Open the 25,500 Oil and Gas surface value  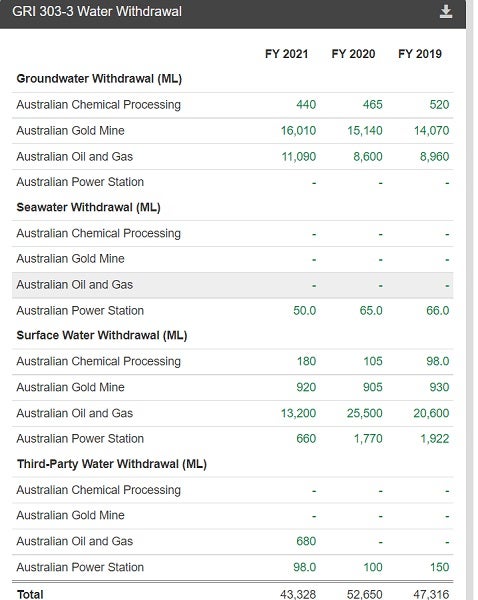click(364, 413)
